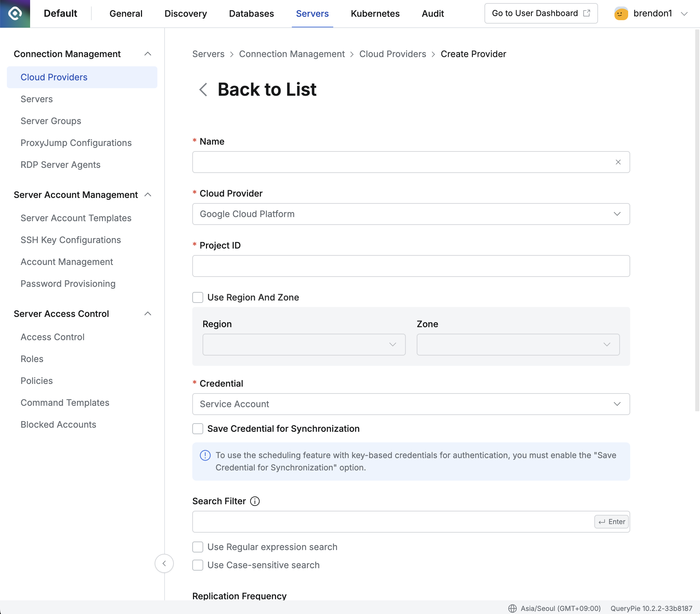Check Save Credential for Synchronization
Screen dimensions: 700x614
[198, 428]
